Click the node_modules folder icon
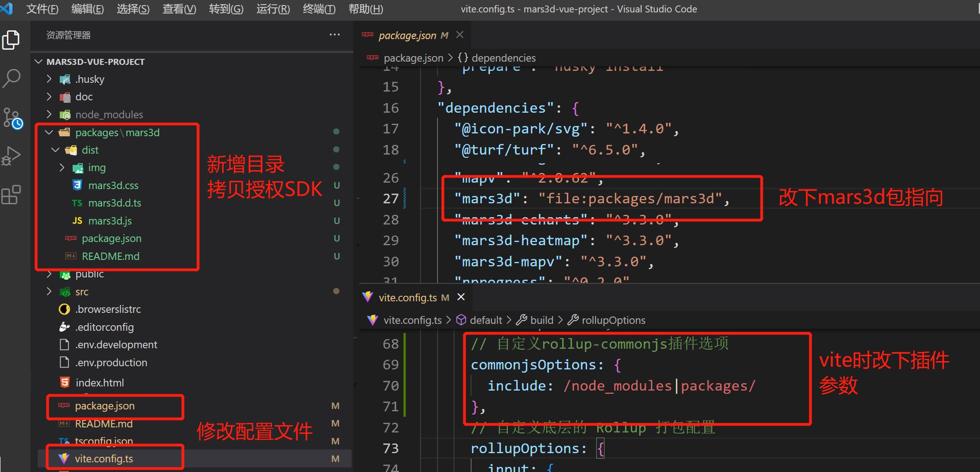Screen dimensions: 980x472 tap(65, 115)
